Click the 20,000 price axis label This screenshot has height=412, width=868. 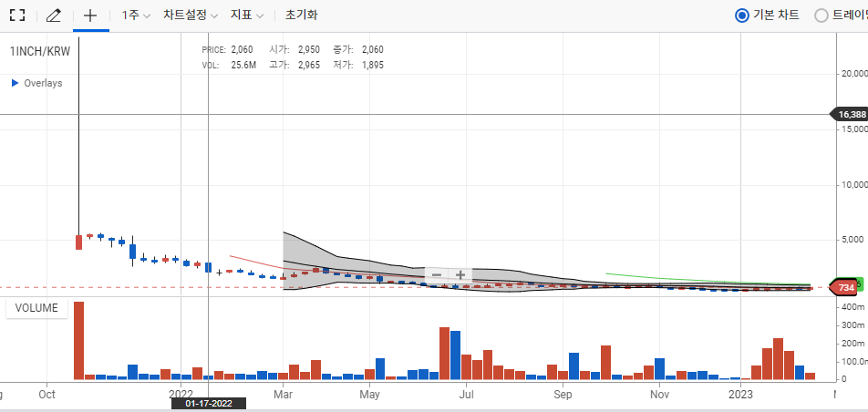[853, 74]
